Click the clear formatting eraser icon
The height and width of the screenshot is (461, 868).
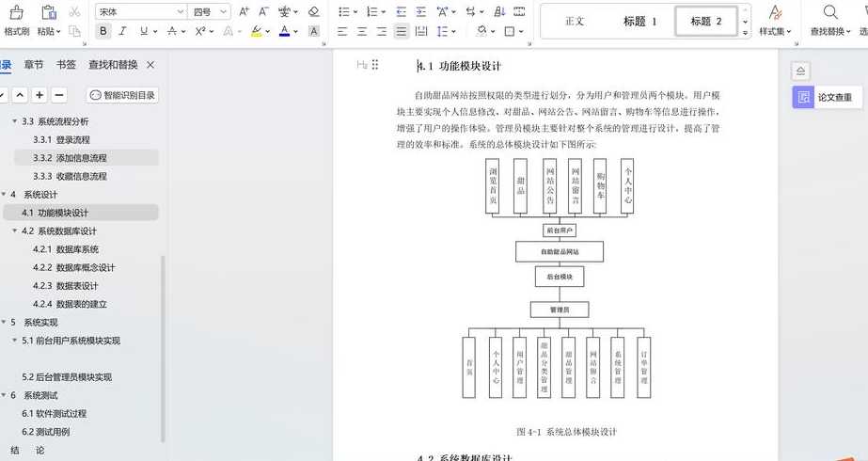[313, 11]
